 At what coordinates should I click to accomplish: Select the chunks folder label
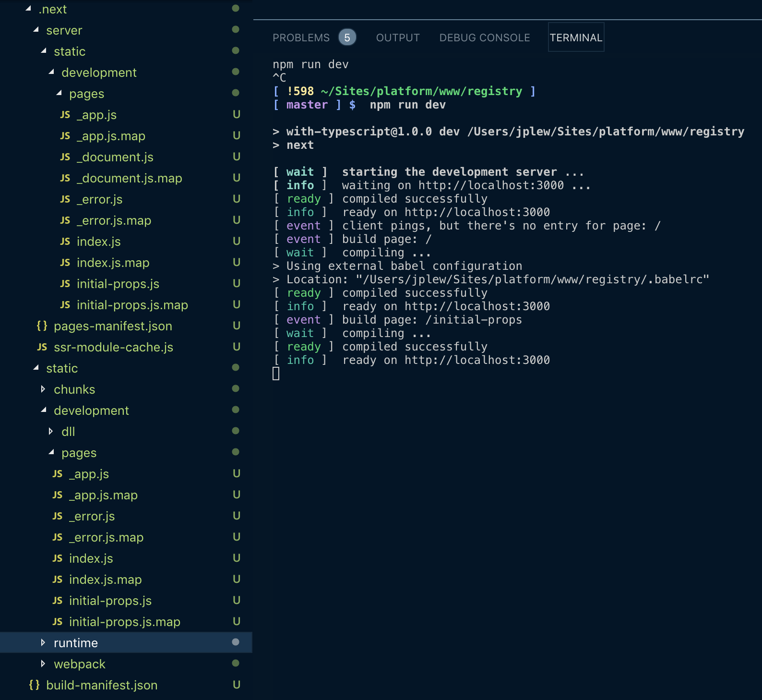pos(74,389)
